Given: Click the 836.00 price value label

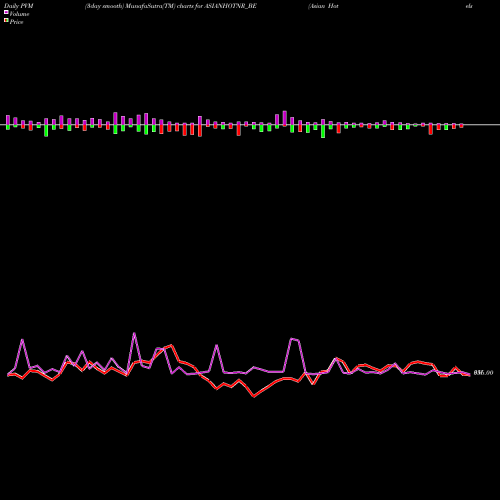Looking at the screenshot, I should pyautogui.click(x=483, y=373).
